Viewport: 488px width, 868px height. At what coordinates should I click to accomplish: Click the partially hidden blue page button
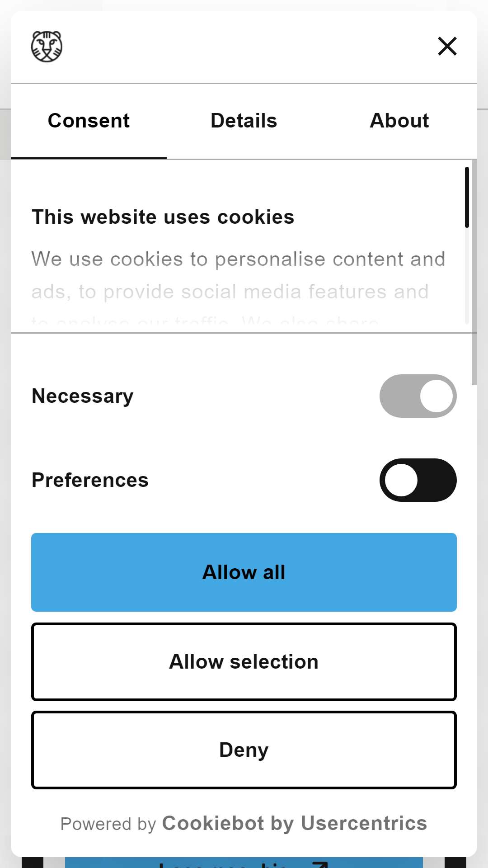pos(244,863)
